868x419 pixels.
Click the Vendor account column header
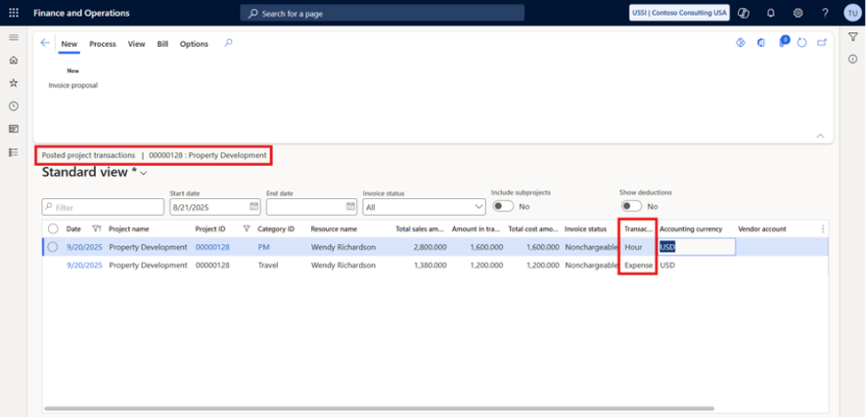(761, 229)
